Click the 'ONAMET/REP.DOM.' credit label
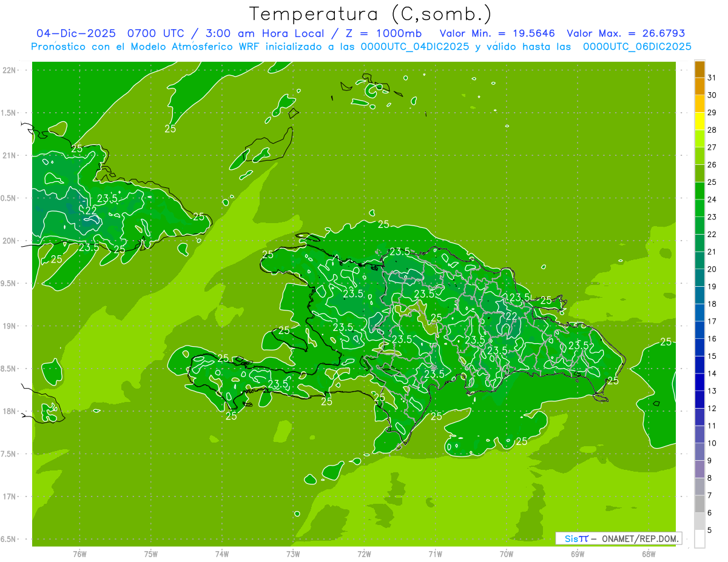 pyautogui.click(x=640, y=538)
